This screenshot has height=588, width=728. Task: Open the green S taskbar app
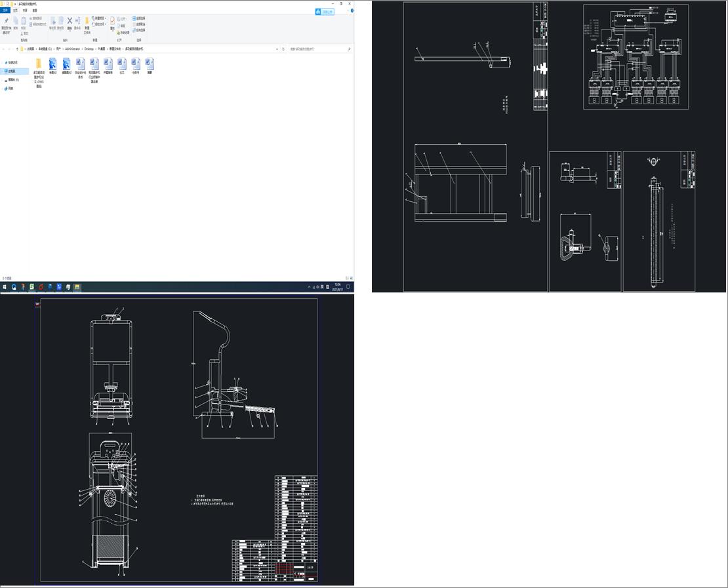click(32, 287)
